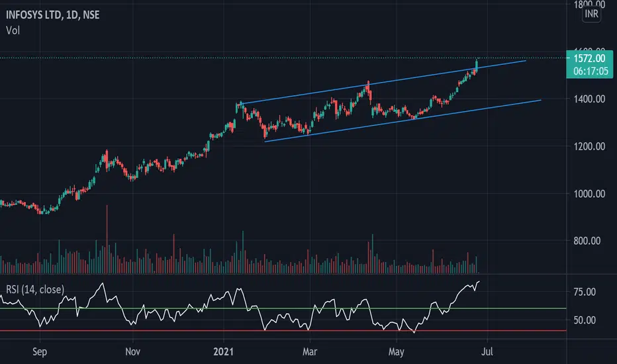Click the 1572.00 current price label
This screenshot has height=364, width=617.
point(589,59)
